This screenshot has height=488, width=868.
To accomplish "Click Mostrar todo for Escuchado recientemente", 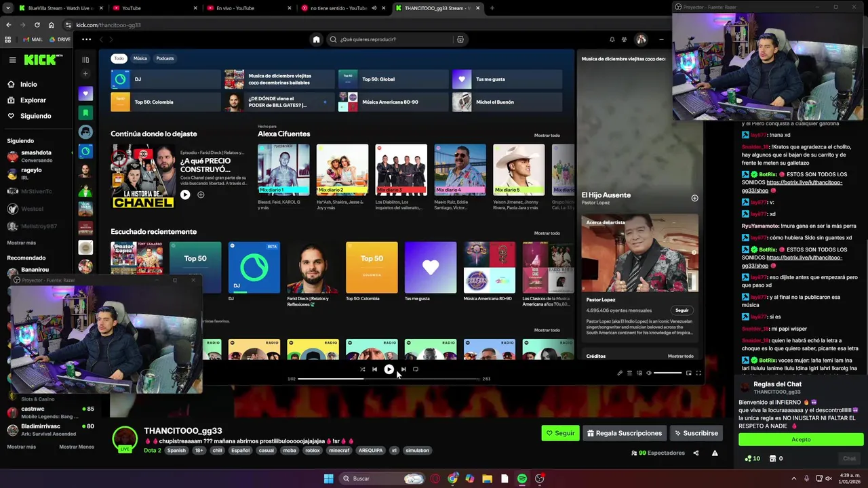I will coord(547,233).
